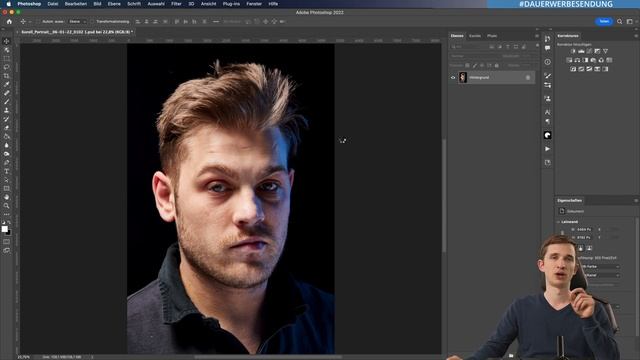Click the foreground color swatch
The width and height of the screenshot is (640, 360).
(4, 229)
